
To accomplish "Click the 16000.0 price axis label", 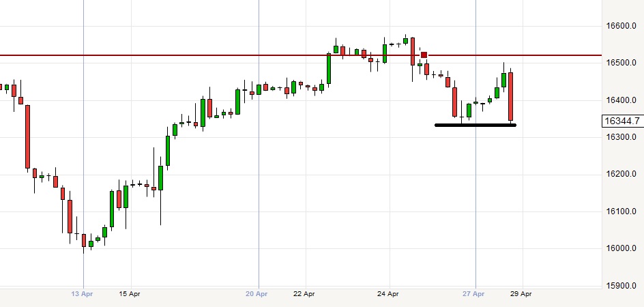I will pos(622,248).
